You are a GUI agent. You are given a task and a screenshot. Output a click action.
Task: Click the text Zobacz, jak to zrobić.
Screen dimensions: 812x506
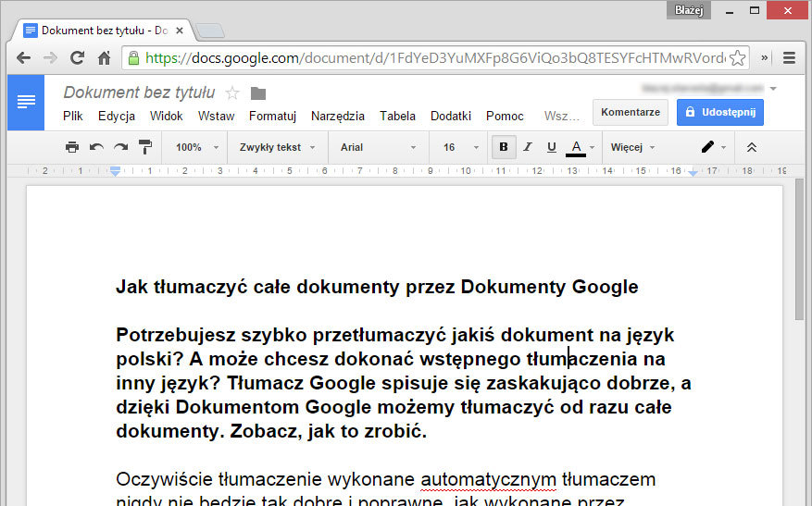329,431
